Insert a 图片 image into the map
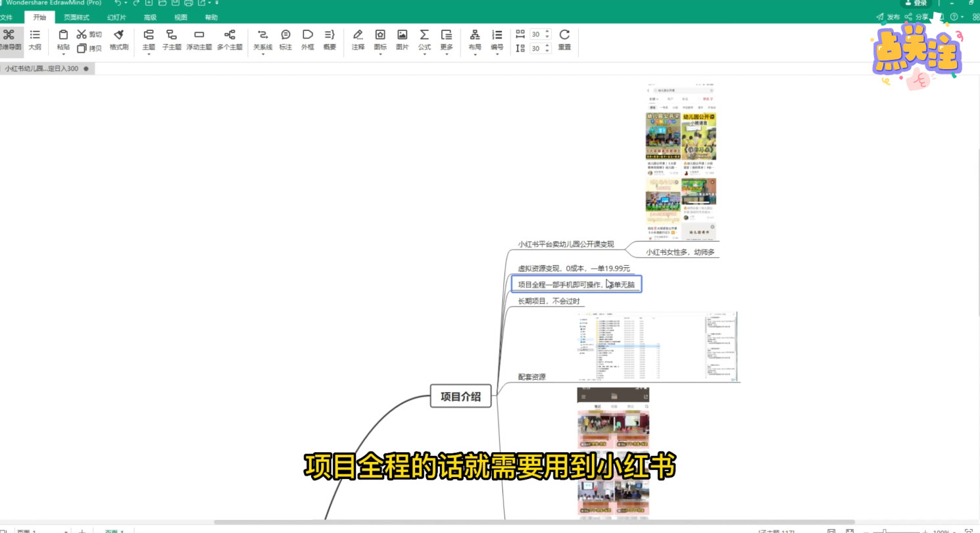 click(x=403, y=38)
